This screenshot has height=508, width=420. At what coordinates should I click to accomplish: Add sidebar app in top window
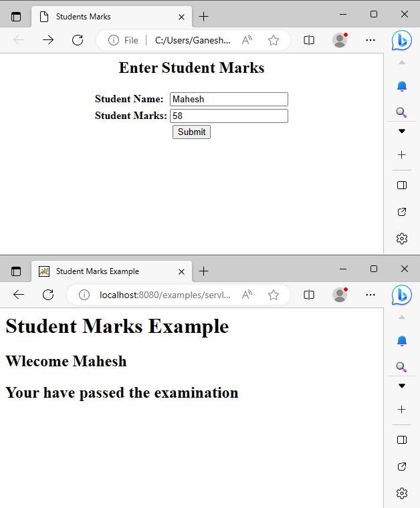pos(401,154)
